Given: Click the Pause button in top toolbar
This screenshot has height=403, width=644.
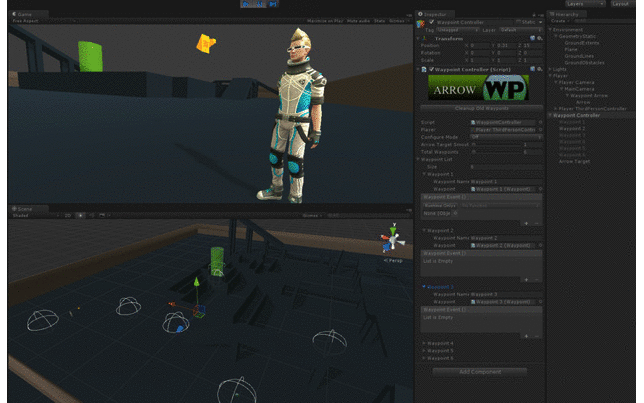Looking at the screenshot, I should 260,4.
